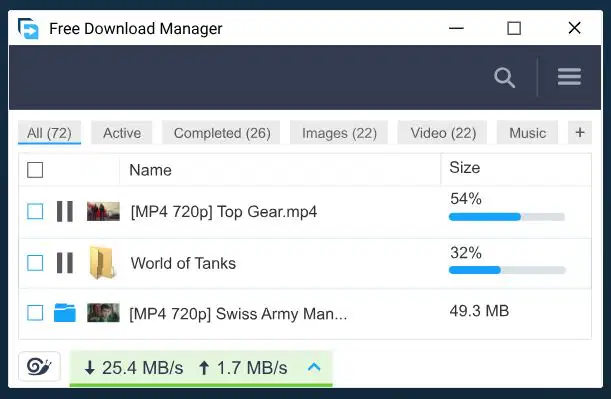Image resolution: width=611 pixels, height=399 pixels.
Task: Select the Swiss Army Man checkbox
Action: (x=35, y=313)
